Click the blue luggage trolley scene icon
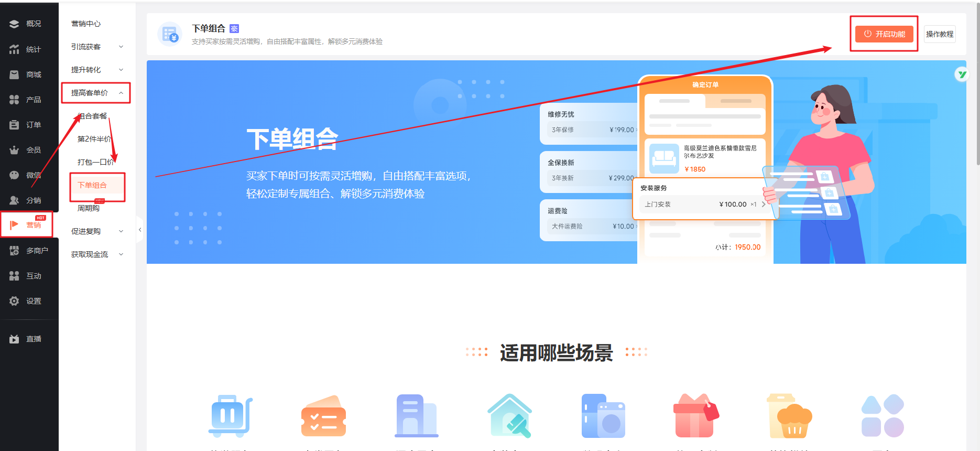 tap(231, 416)
